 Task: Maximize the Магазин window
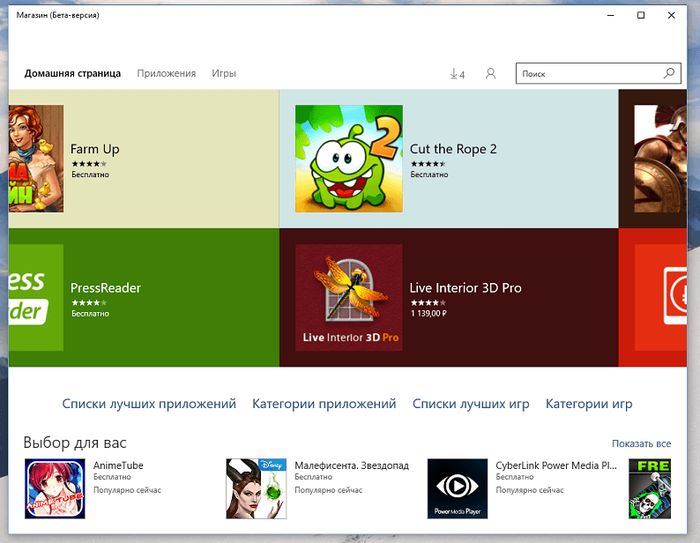click(641, 15)
